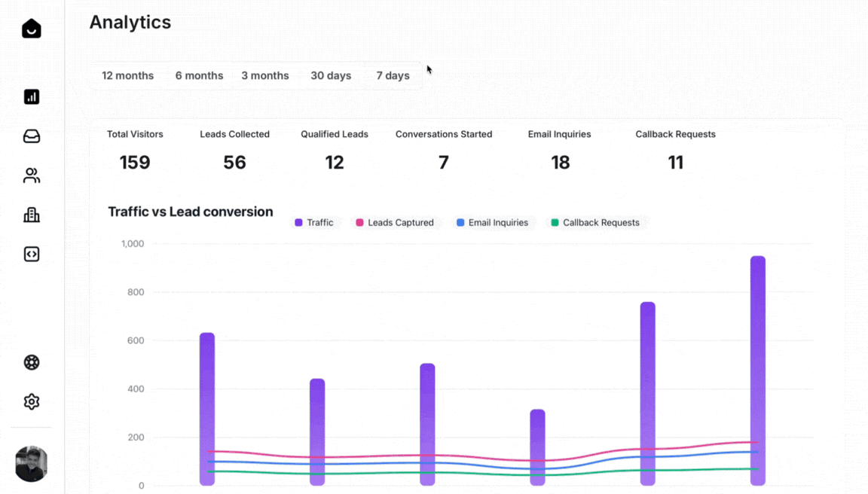Open the Settings gear icon
This screenshot has height=494, width=868.
(31, 401)
